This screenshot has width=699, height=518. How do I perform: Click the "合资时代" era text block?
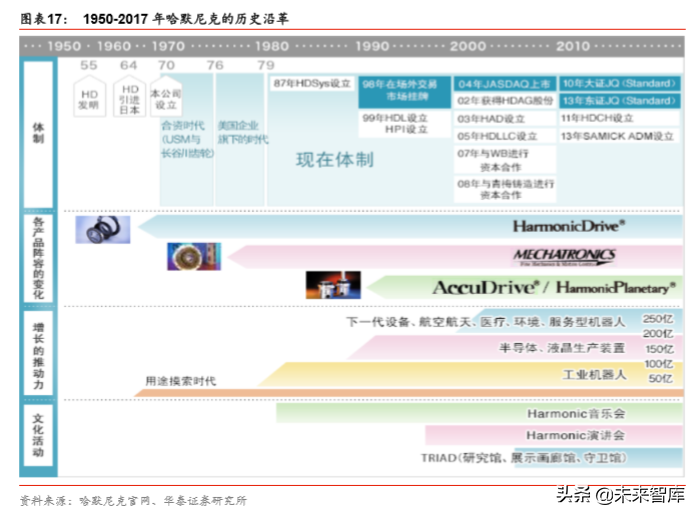click(x=187, y=139)
